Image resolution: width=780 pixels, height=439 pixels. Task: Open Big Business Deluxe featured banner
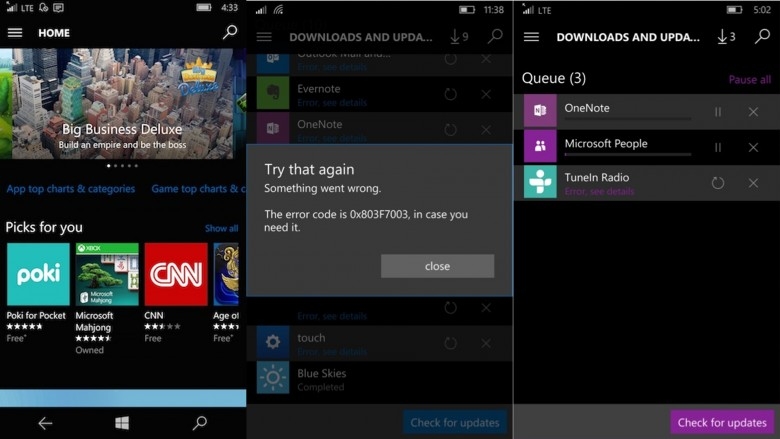coord(123,103)
